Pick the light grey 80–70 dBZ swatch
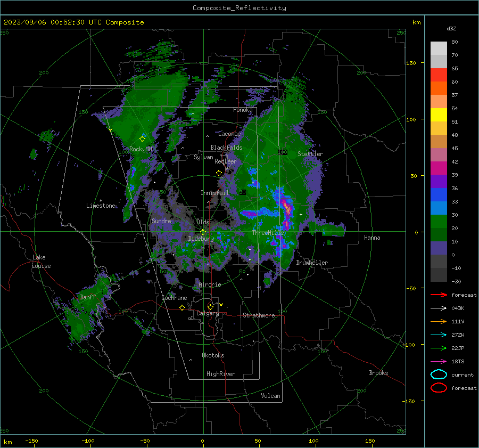 pos(439,48)
